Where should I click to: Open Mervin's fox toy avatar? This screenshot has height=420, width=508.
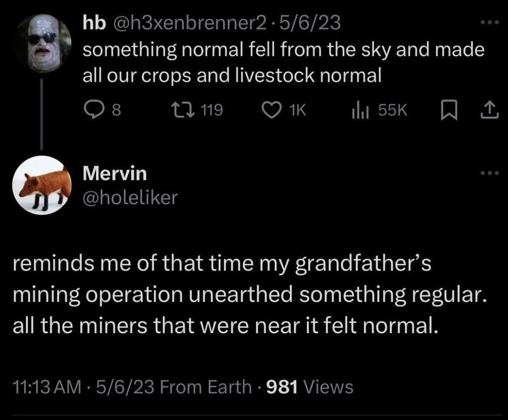[x=43, y=186]
